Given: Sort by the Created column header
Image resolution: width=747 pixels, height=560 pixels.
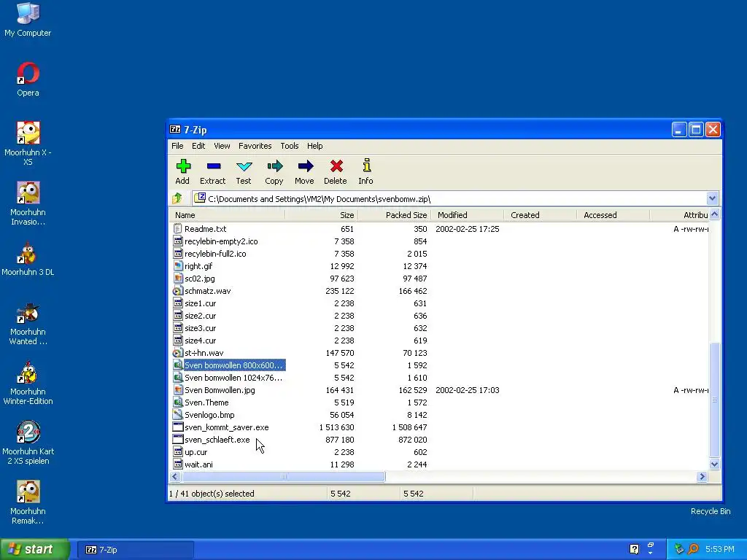Looking at the screenshot, I should [541, 215].
